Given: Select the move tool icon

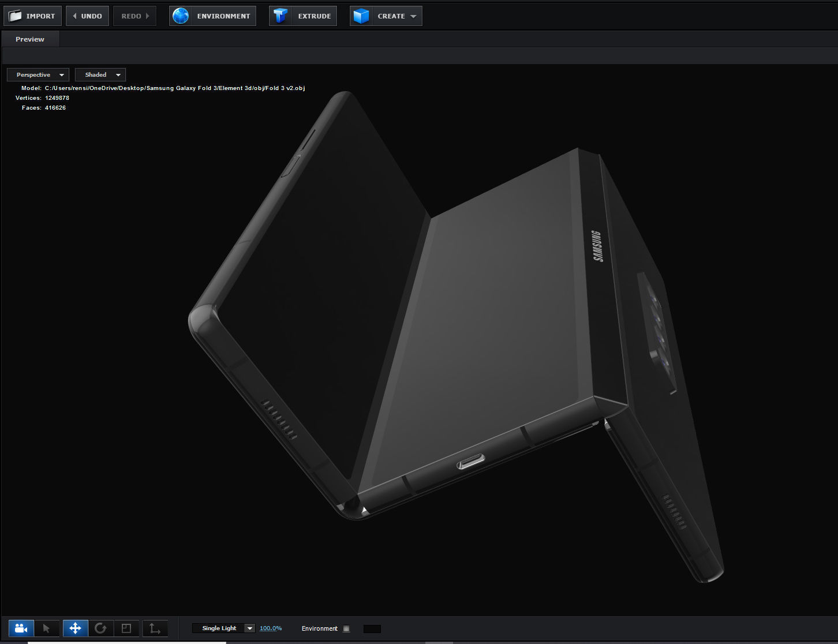Looking at the screenshot, I should point(75,628).
